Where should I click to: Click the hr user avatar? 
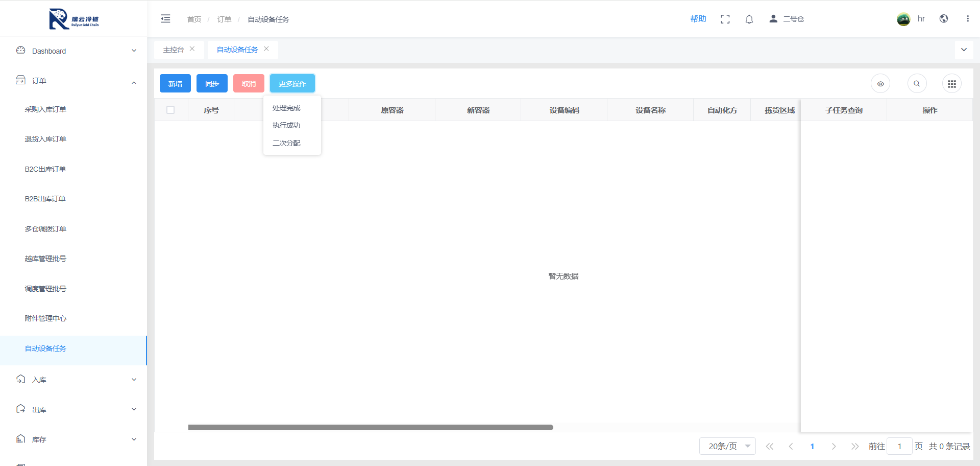(x=903, y=19)
